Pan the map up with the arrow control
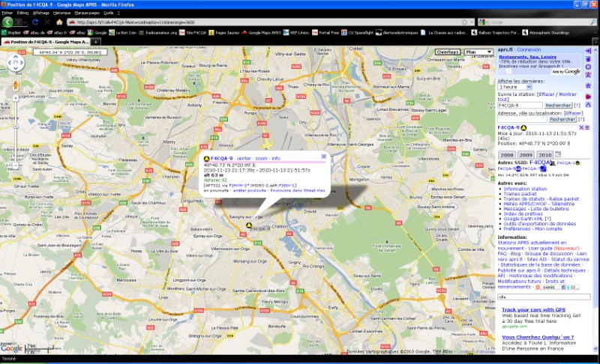The height and width of the screenshot is (364, 600). [16, 57]
